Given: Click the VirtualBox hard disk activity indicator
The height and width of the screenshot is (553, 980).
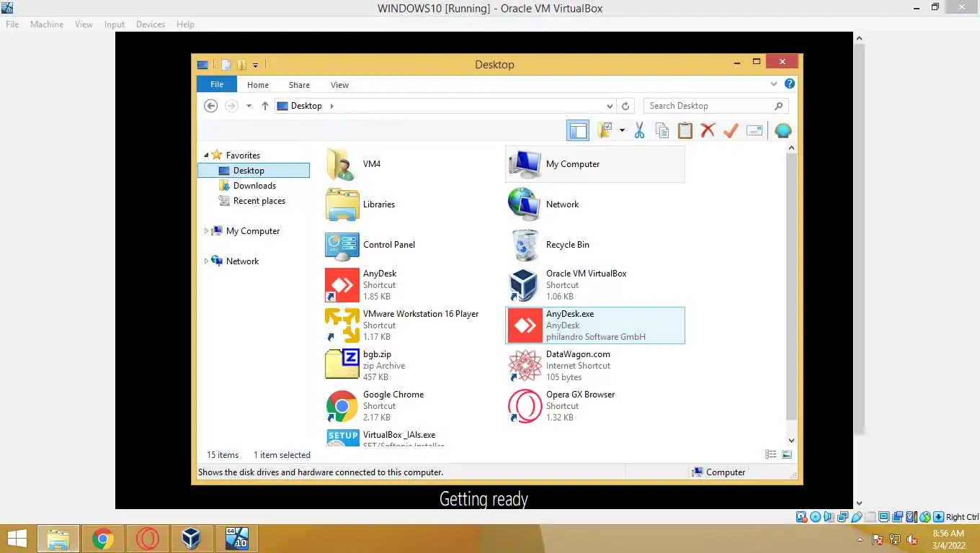Looking at the screenshot, I should pyautogui.click(x=801, y=517).
